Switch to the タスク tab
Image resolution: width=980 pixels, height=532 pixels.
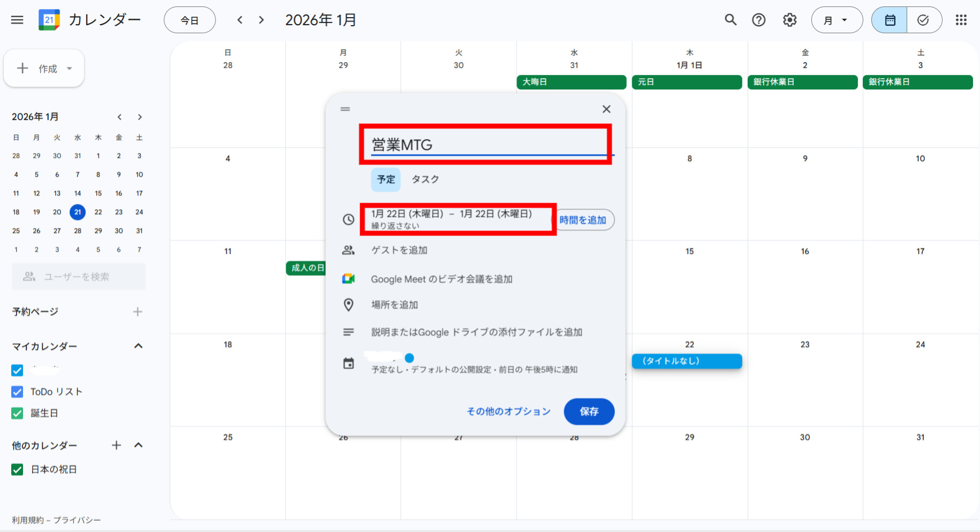pyautogui.click(x=424, y=180)
